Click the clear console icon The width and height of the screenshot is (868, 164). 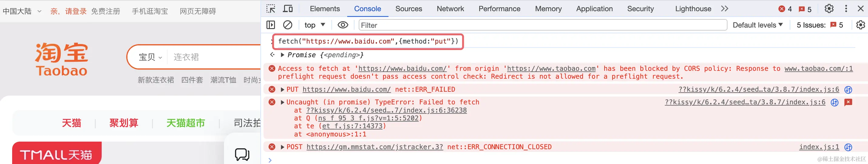pos(287,25)
